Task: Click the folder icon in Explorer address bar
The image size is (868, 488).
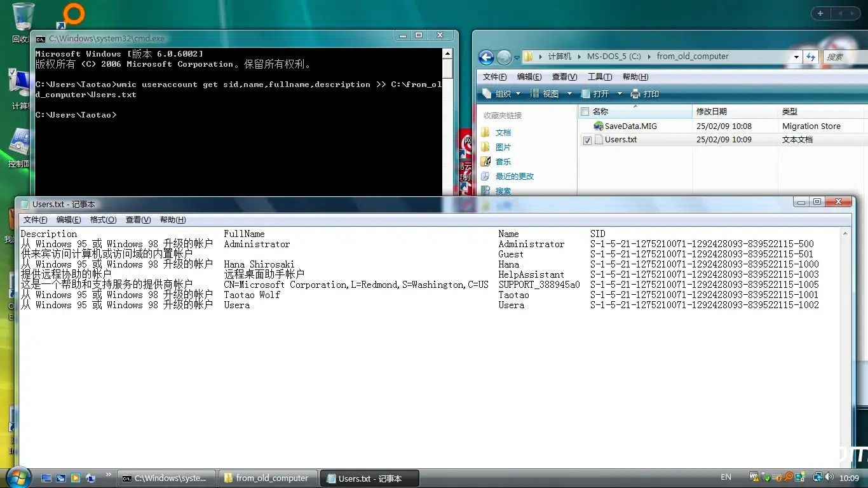Action: 529,57
